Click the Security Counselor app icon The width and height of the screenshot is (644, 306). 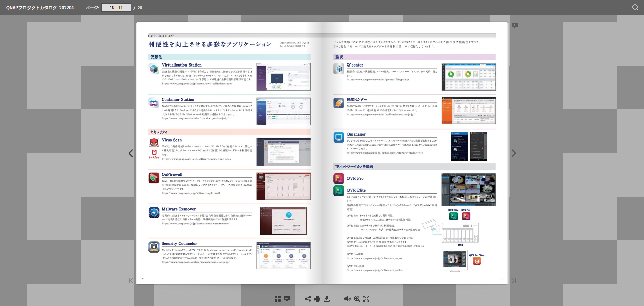coord(154,247)
